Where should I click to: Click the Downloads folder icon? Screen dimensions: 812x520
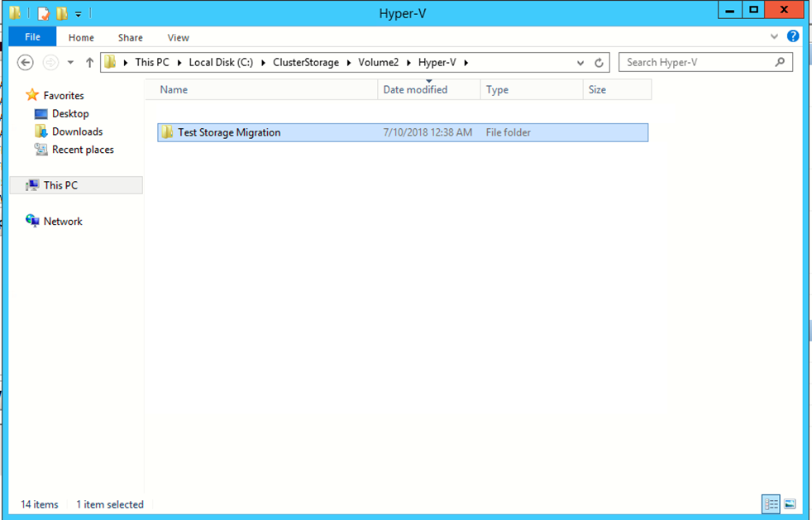41,131
